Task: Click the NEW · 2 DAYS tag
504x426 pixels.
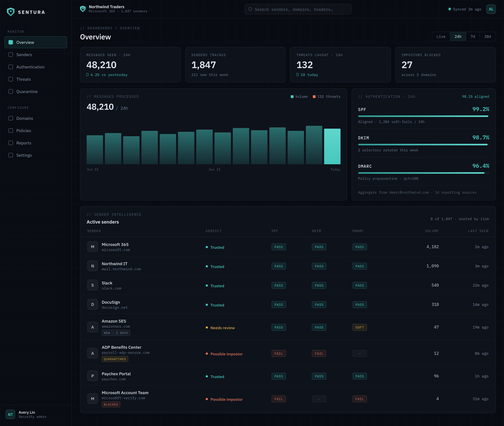Action: [x=116, y=333]
